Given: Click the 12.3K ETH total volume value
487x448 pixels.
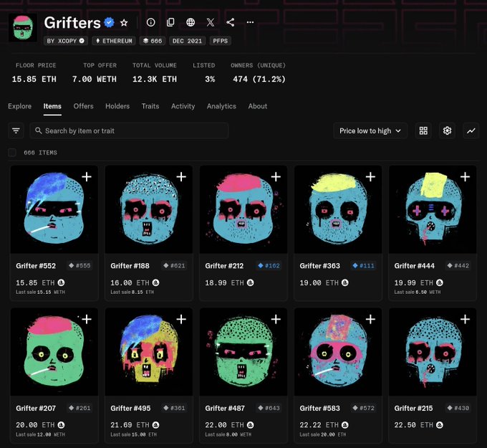Looking at the screenshot, I should [155, 80].
